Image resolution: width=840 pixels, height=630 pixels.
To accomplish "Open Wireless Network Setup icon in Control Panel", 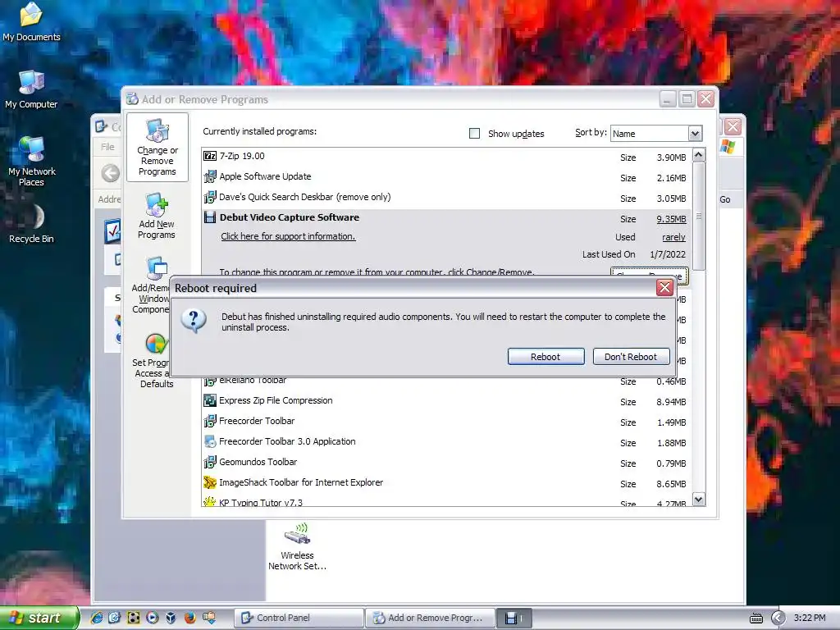I will pyautogui.click(x=297, y=546).
